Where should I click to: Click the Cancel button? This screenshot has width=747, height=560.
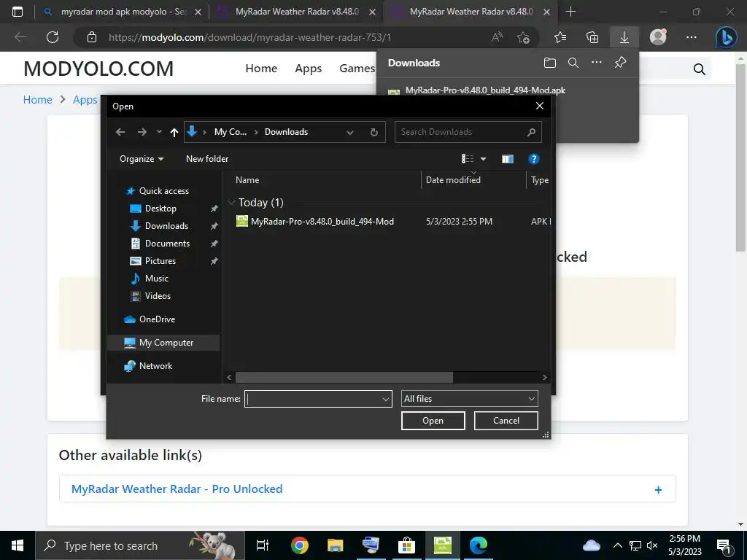point(506,421)
